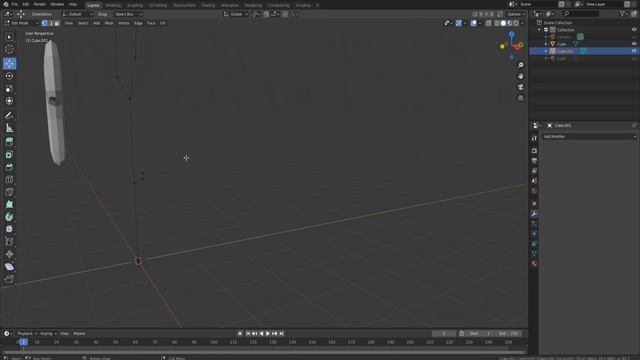Toggle the camera view icon
Screen dimensions: 640x360
tap(521, 87)
